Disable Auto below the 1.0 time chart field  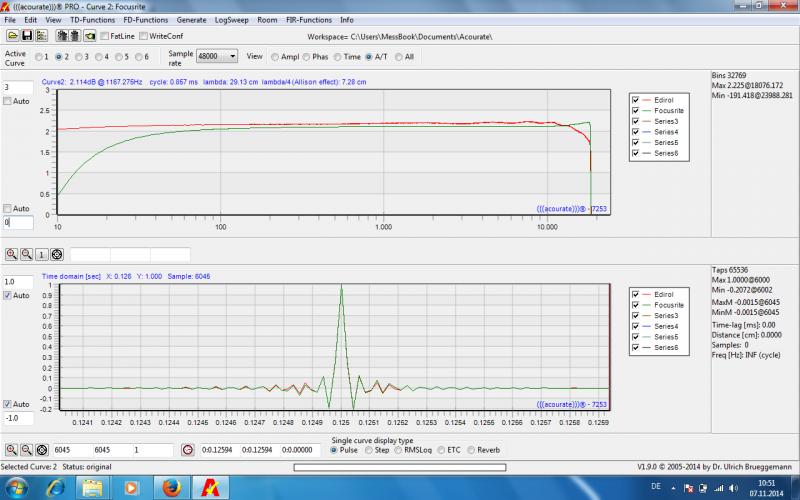coord(7,295)
